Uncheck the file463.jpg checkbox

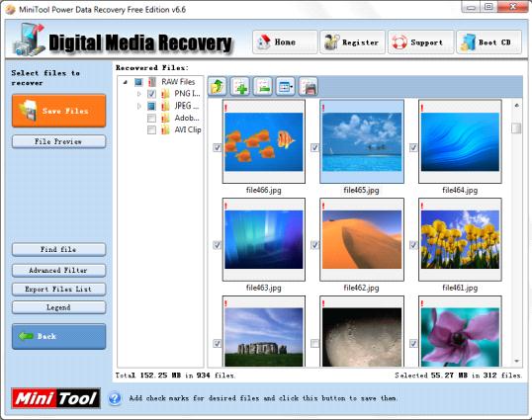coord(218,245)
